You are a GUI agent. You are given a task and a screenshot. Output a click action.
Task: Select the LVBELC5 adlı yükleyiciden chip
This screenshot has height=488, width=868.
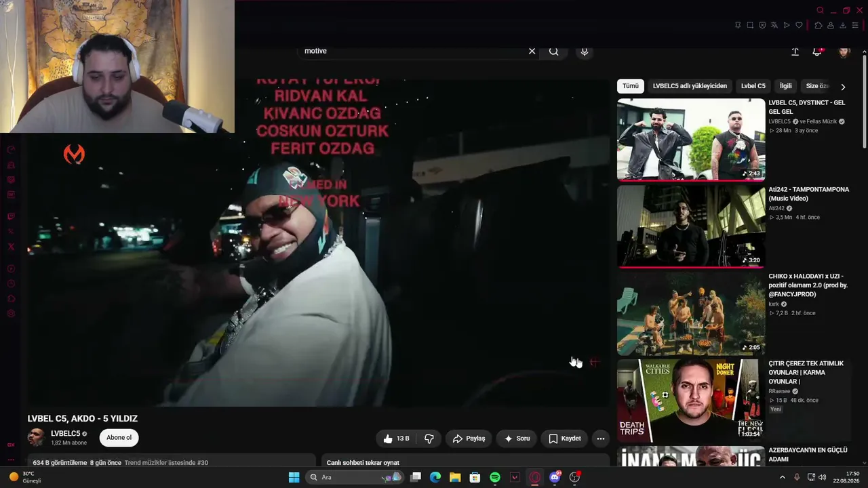coord(690,86)
